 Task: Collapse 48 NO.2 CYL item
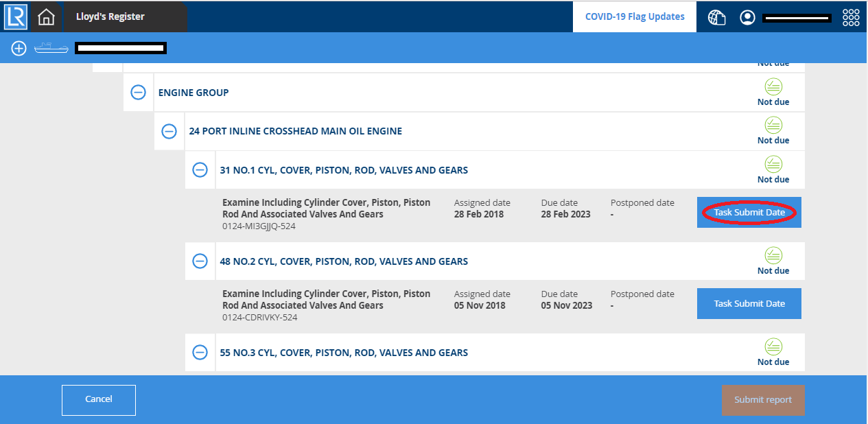200,261
